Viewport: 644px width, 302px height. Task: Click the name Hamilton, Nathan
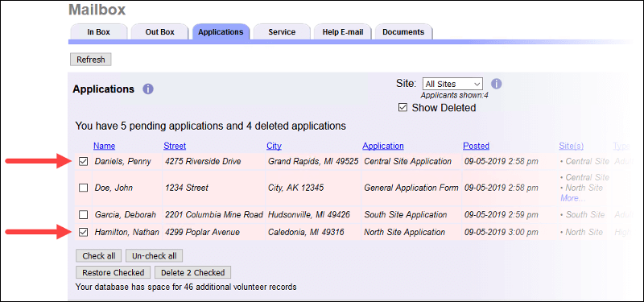click(127, 232)
